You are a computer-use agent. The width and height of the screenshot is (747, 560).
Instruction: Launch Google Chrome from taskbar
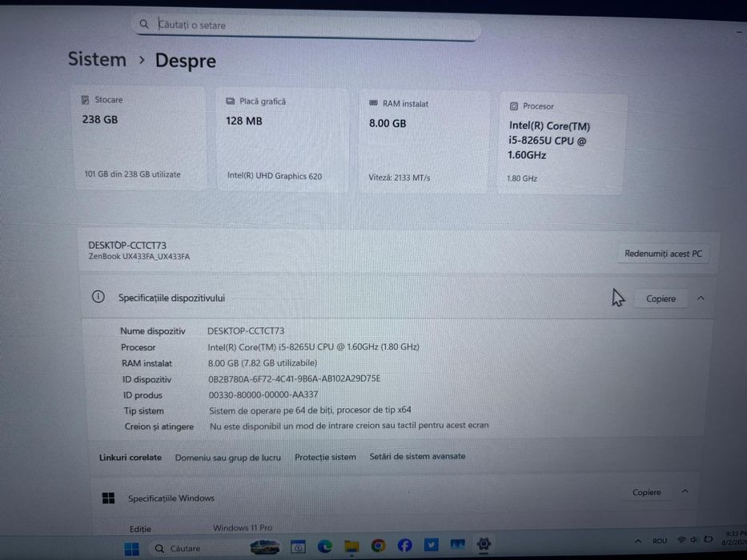(378, 546)
